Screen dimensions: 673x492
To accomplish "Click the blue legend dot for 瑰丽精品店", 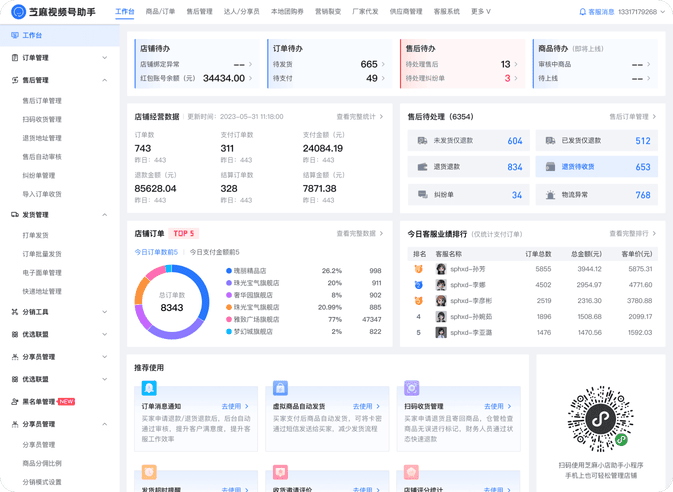I will [229, 271].
